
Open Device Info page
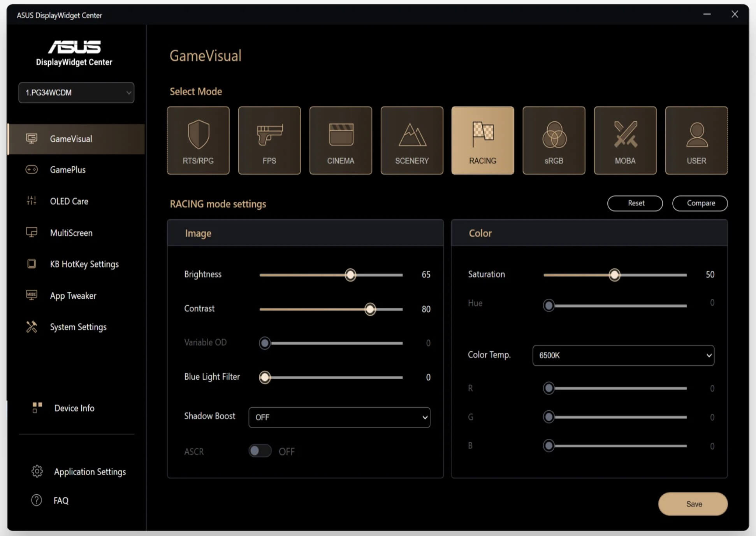pyautogui.click(x=74, y=408)
